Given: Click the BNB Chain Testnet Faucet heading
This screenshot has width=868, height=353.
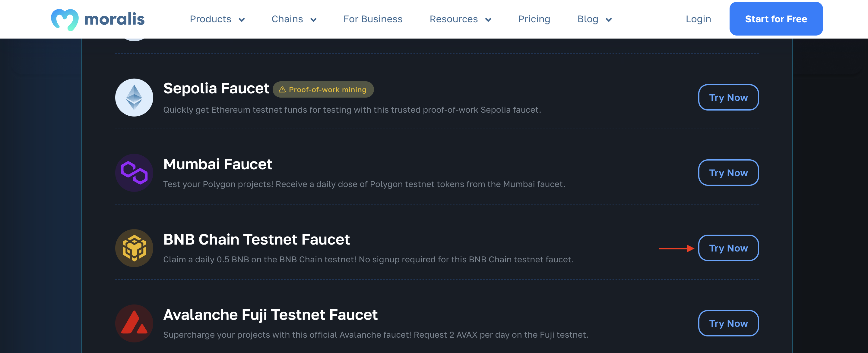Looking at the screenshot, I should pyautogui.click(x=256, y=239).
